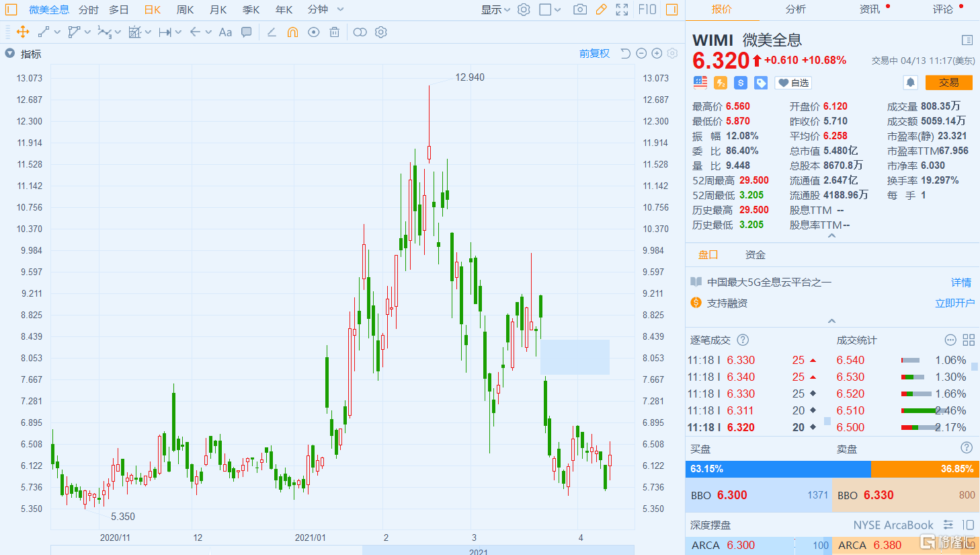Image resolution: width=980 pixels, height=555 pixels.
Task: Take a chart screenshot with the camera icon
Action: [580, 9]
